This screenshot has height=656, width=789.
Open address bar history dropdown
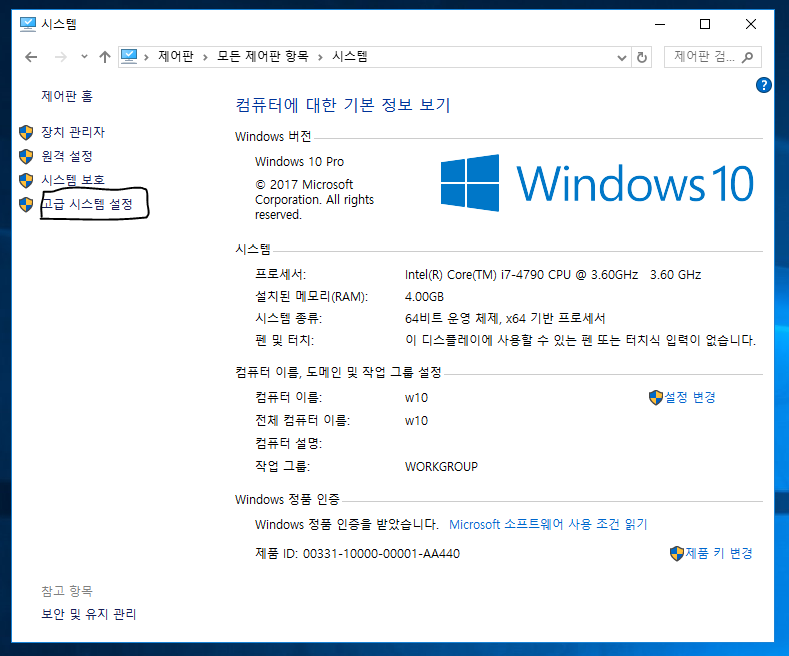tap(622, 57)
